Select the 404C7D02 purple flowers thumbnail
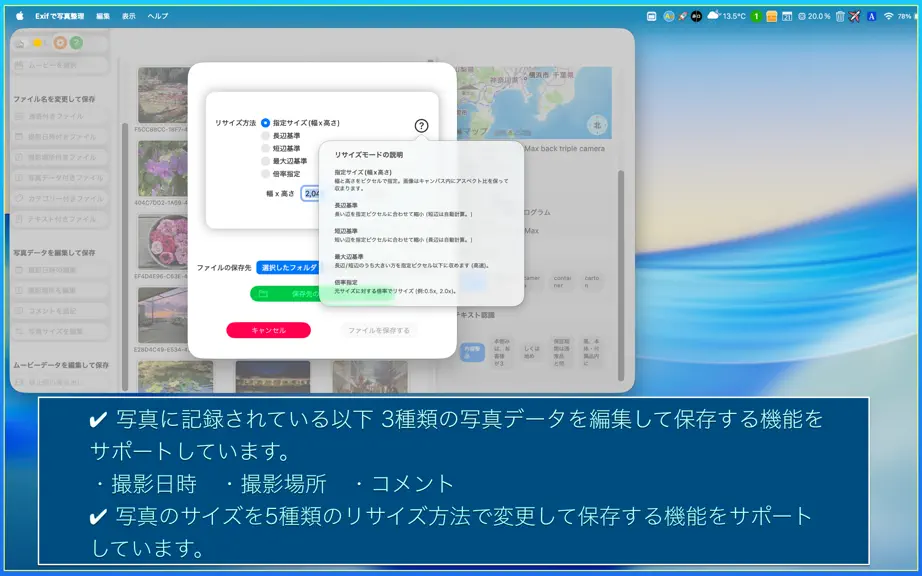 163,169
